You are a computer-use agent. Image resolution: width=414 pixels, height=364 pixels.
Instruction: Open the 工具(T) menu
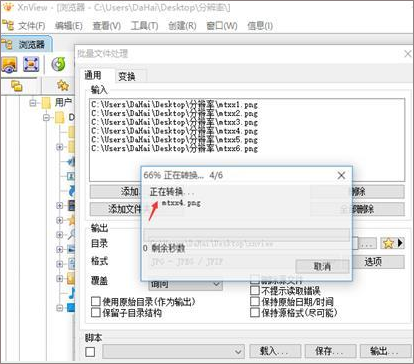(144, 26)
